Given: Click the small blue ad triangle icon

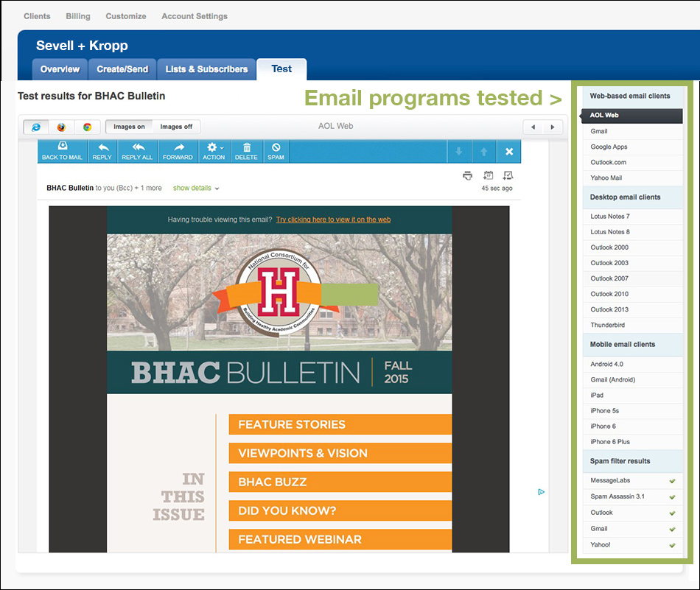Looking at the screenshot, I should [541, 492].
